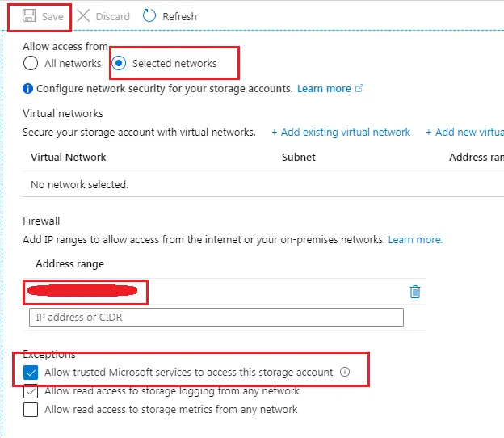Image resolution: width=504 pixels, height=438 pixels.
Task: Toggle Allow trusted Microsoft services checkbox
Action: [31, 373]
